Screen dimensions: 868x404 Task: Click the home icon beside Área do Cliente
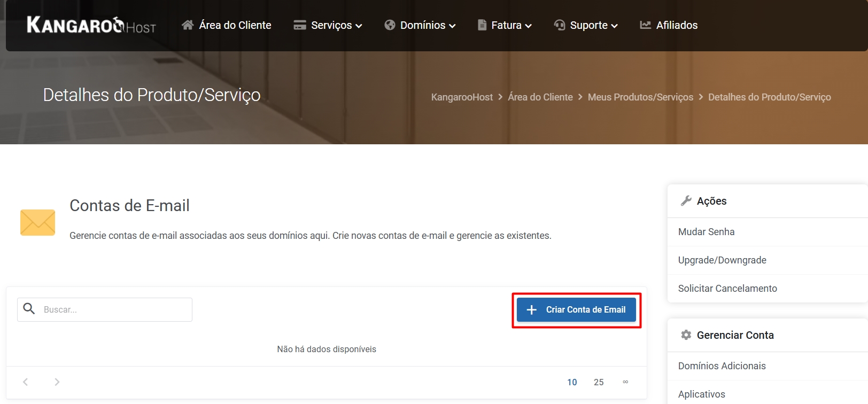point(188,25)
